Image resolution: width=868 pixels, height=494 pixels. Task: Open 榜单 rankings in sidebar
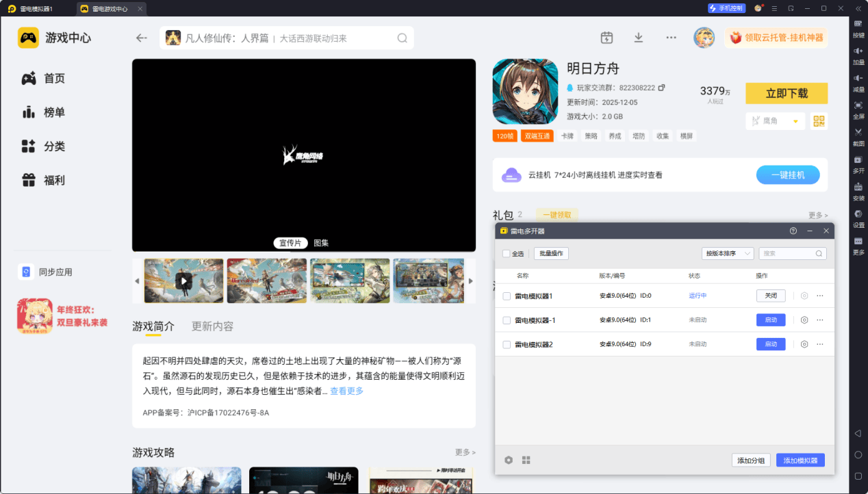point(44,112)
